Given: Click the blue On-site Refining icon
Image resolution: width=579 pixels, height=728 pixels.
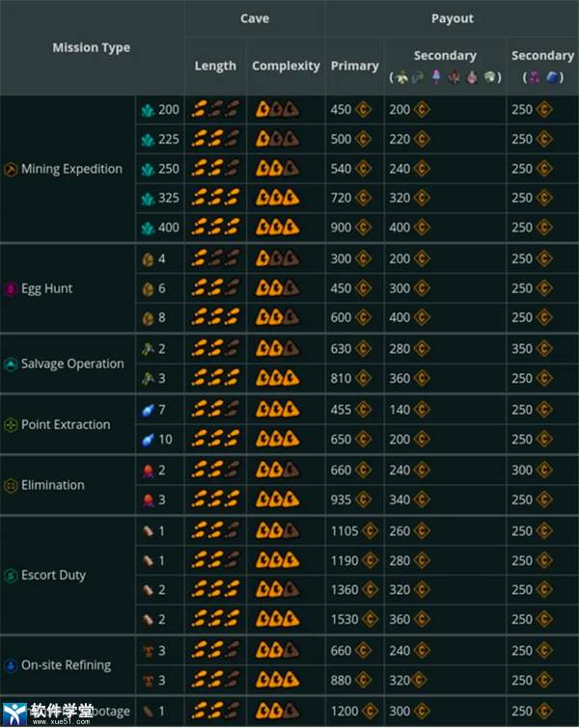Looking at the screenshot, I should tap(12, 665).
